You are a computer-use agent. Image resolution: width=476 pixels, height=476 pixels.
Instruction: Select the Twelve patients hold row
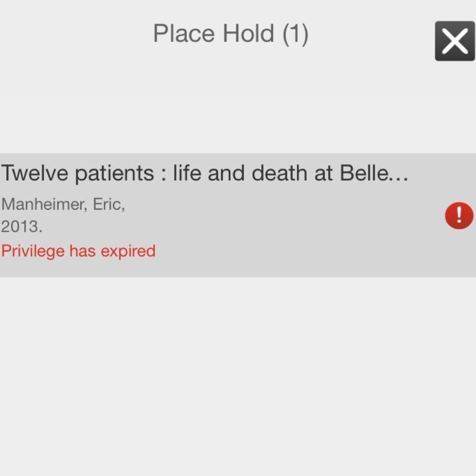click(x=238, y=215)
